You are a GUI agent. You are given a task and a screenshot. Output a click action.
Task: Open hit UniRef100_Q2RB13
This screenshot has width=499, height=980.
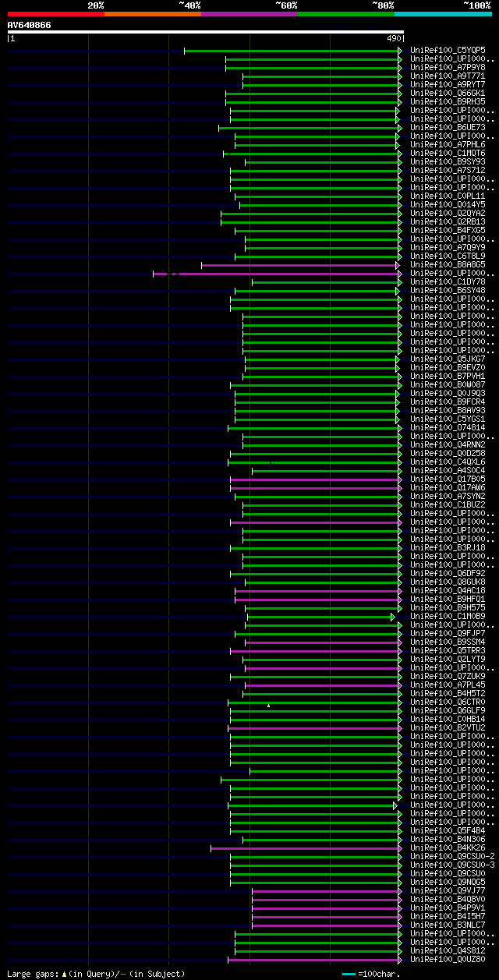coord(448,222)
